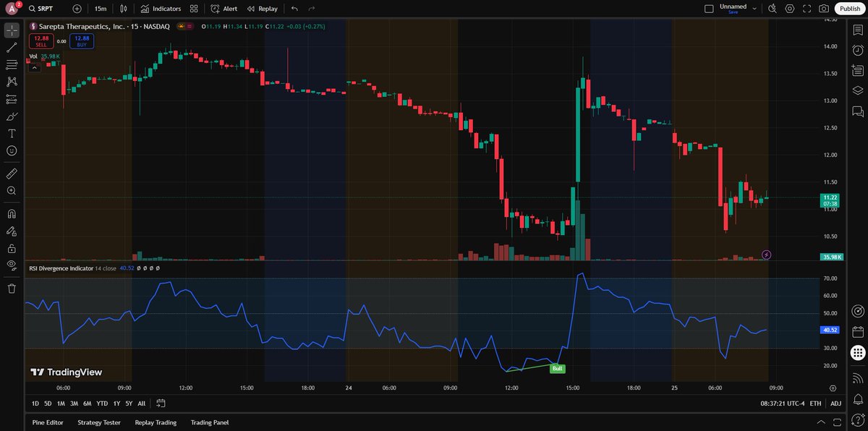Select the 5D date range
The height and width of the screenshot is (431, 868).
[48, 403]
